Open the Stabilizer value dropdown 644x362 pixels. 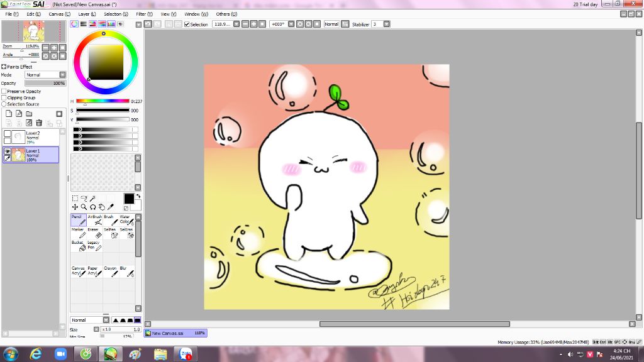point(386,25)
